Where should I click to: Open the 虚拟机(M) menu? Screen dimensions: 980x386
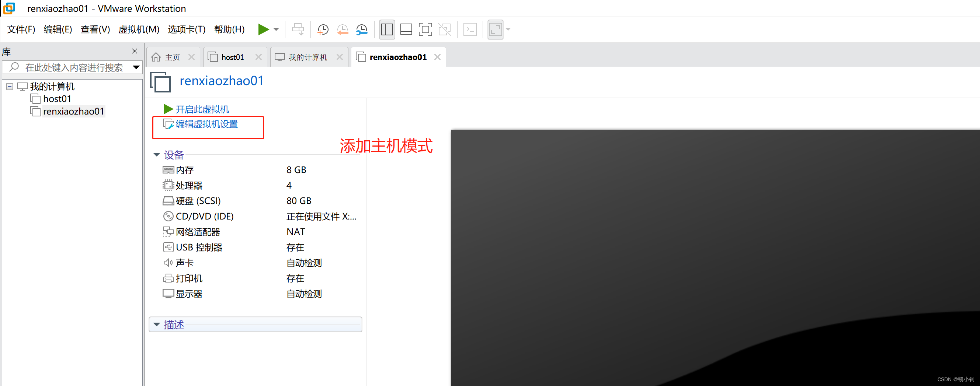click(x=139, y=29)
